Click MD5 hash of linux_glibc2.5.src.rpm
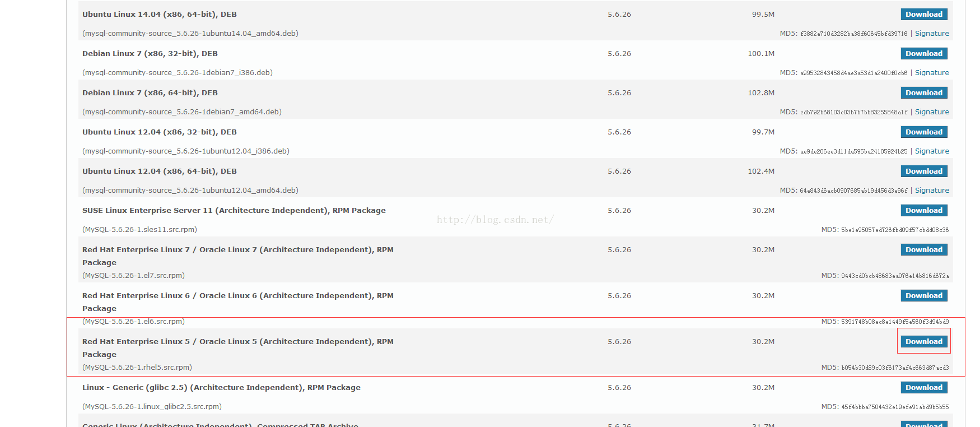This screenshot has width=980, height=427. 895,407
